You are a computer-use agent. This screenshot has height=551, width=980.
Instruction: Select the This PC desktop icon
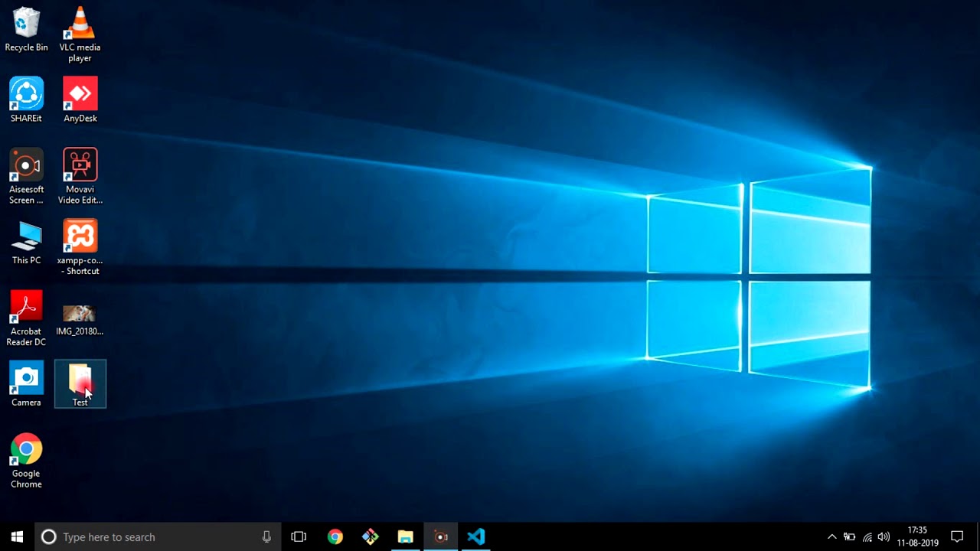(26, 243)
